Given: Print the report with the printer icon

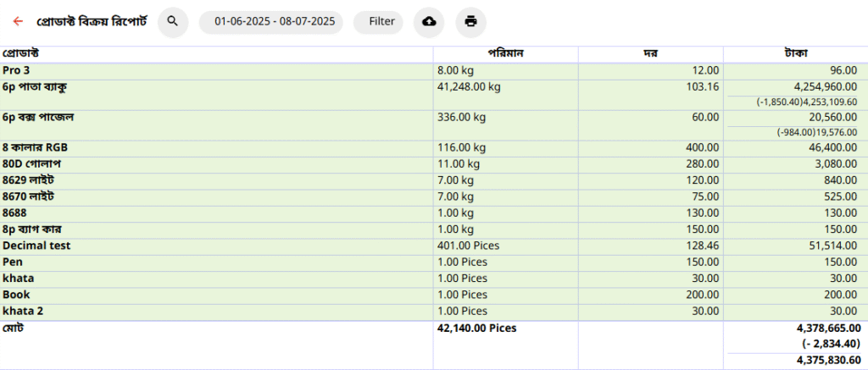Looking at the screenshot, I should [x=470, y=21].
